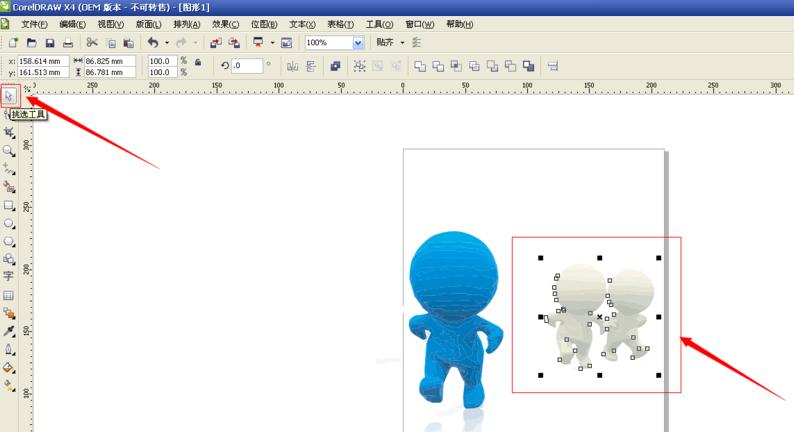Click the x position field 158.614 mm

pos(43,61)
